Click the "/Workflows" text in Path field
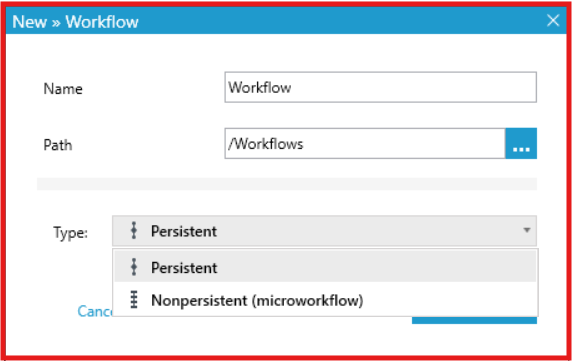Screen dimensions: 572x361 point(266,144)
